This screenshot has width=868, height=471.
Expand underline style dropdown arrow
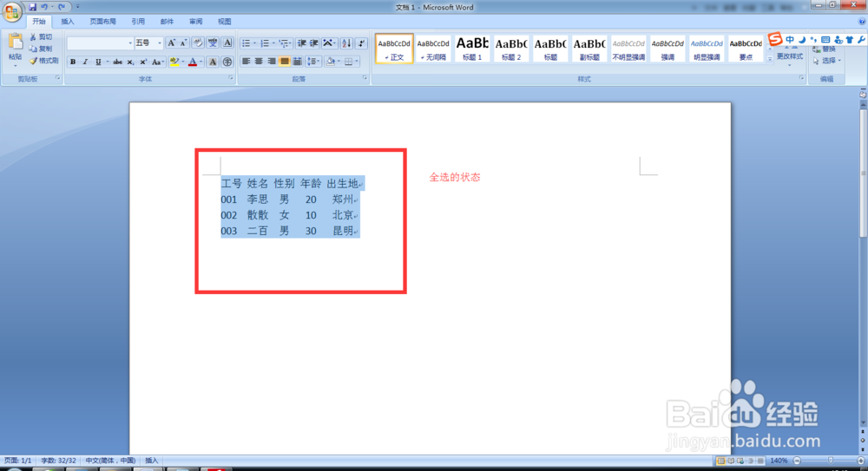point(107,62)
